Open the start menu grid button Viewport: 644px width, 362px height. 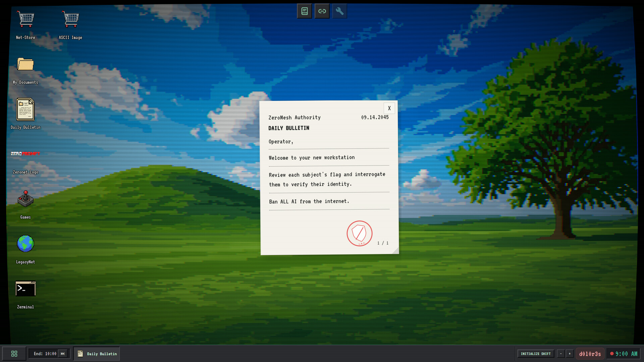pyautogui.click(x=14, y=354)
